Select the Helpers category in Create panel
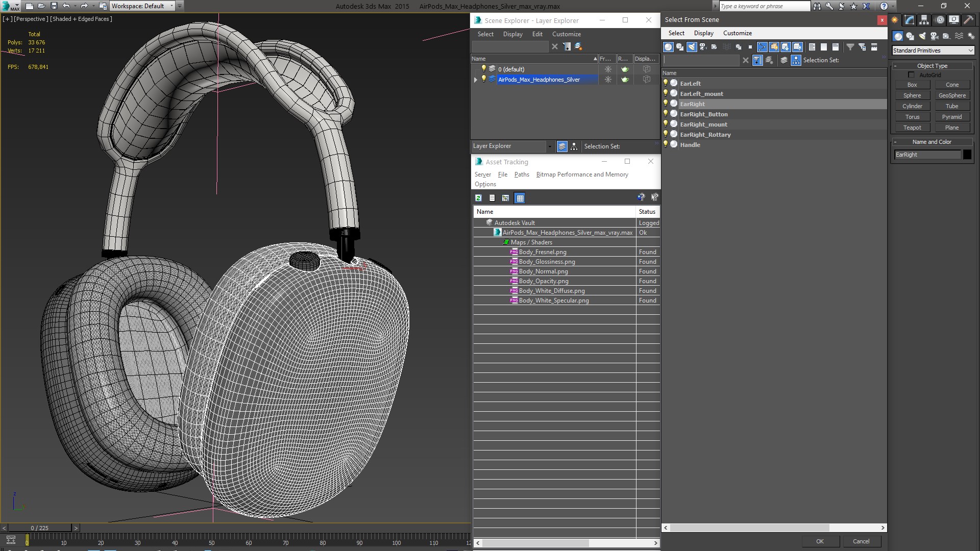 [947, 36]
